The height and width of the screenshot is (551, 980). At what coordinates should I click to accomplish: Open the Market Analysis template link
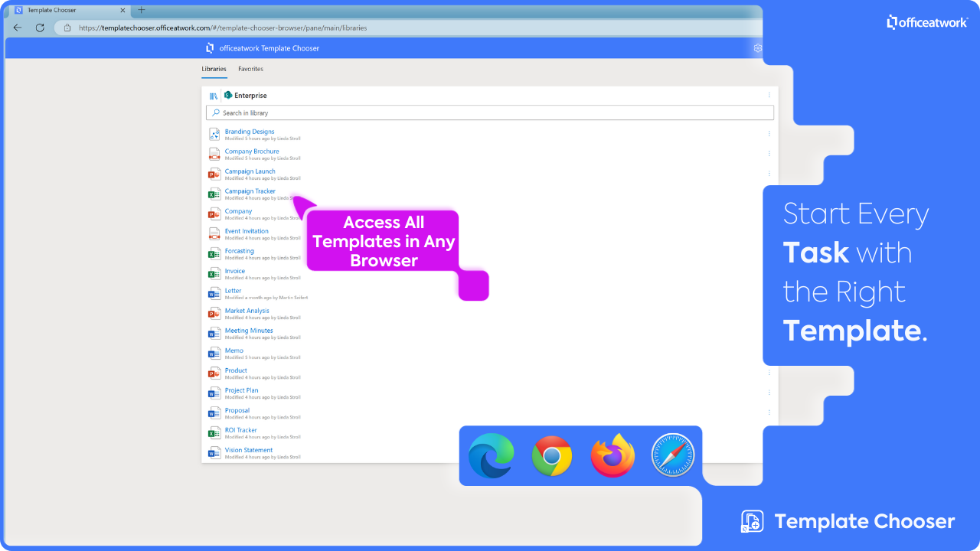pyautogui.click(x=247, y=311)
